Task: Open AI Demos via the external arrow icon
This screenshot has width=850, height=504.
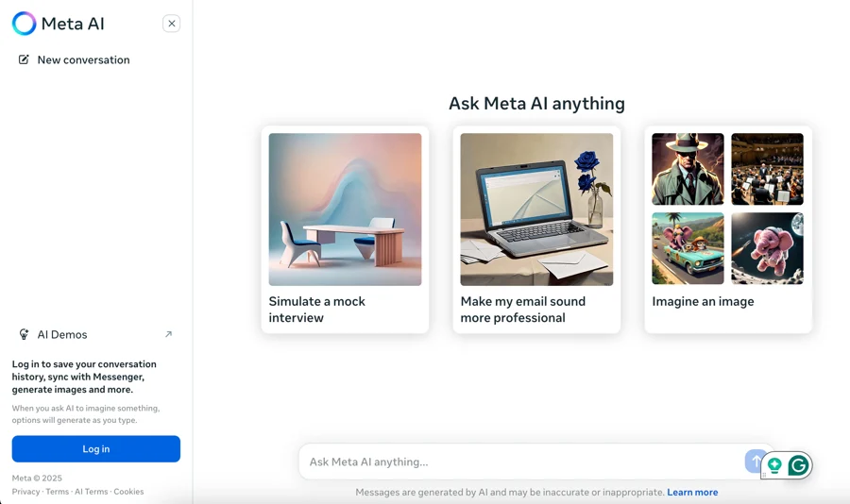Action: (x=169, y=334)
